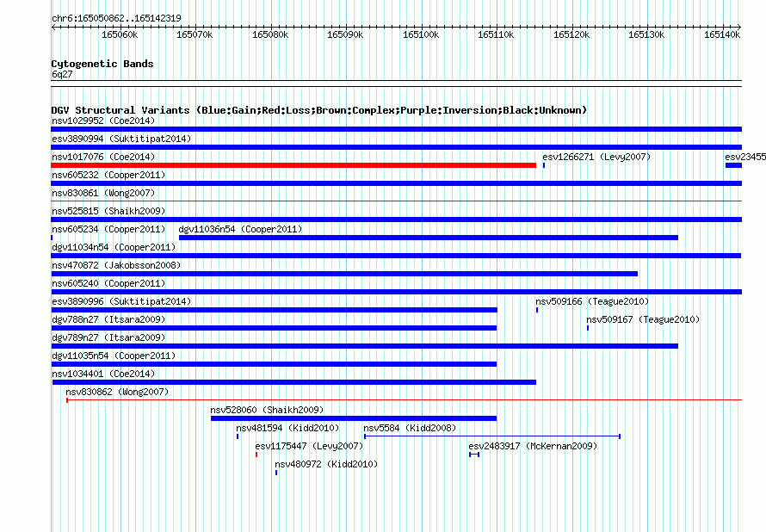Open the nsv528060 (Shaikh2009) label
Viewport: 766px width, 532px height.
[x=267, y=410]
